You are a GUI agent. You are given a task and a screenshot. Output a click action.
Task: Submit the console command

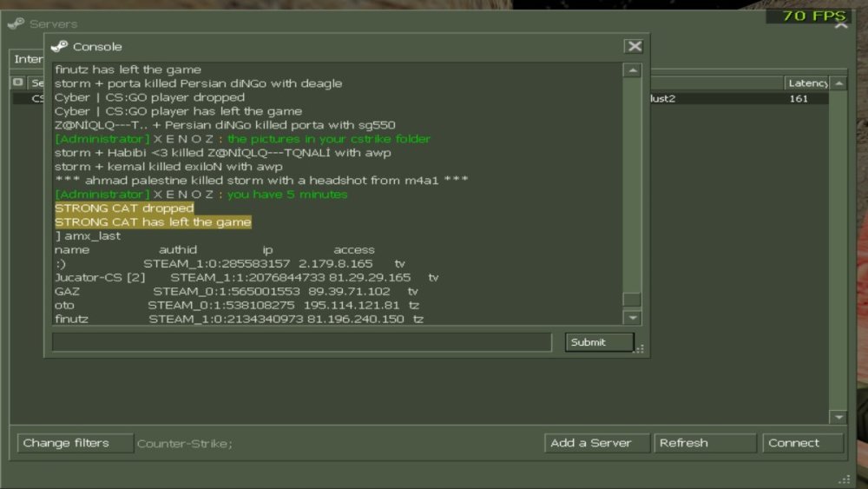pyautogui.click(x=599, y=342)
